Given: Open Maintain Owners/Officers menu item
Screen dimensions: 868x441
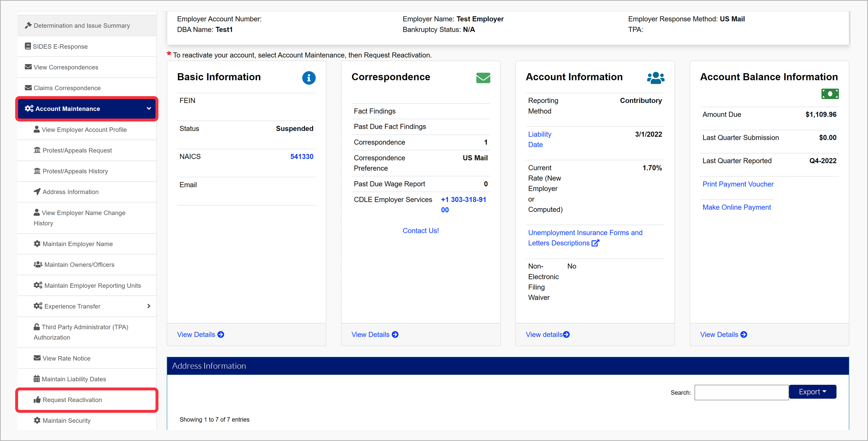Looking at the screenshot, I should (x=87, y=265).
